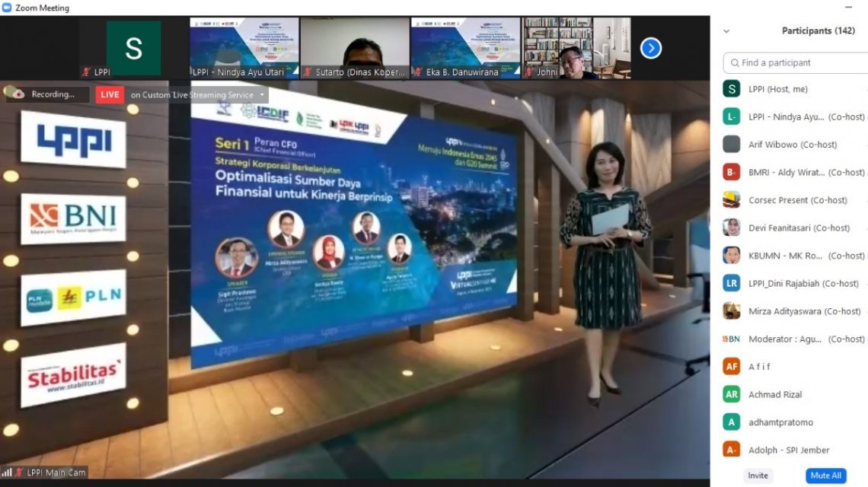This screenshot has width=868, height=487.
Task: Select LPPI (Host, me) participant row
Action: coord(795,89)
